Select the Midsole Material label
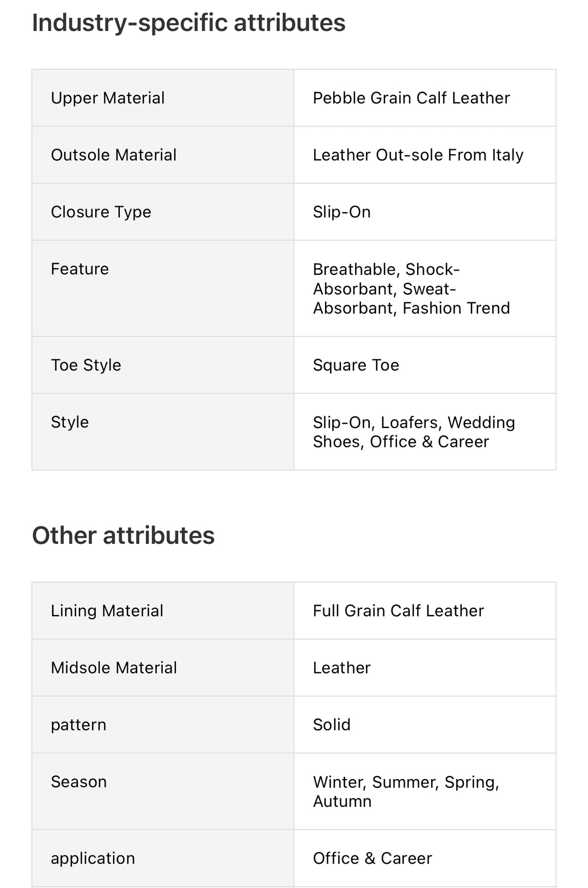Screen dimensions: 588x888 [114, 668]
